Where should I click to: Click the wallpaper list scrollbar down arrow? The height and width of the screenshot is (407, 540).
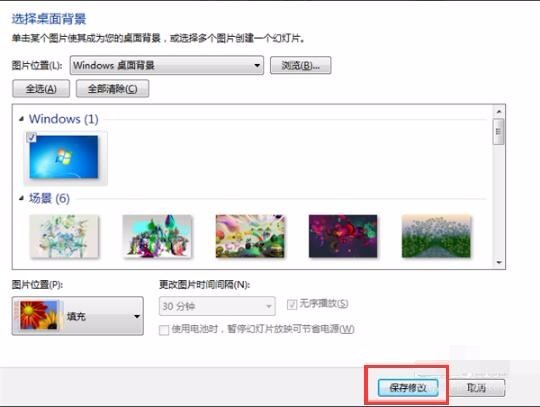[499, 262]
